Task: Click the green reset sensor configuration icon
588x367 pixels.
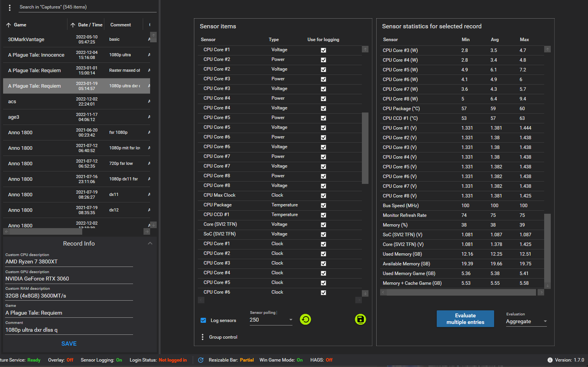Action: pyautogui.click(x=306, y=319)
